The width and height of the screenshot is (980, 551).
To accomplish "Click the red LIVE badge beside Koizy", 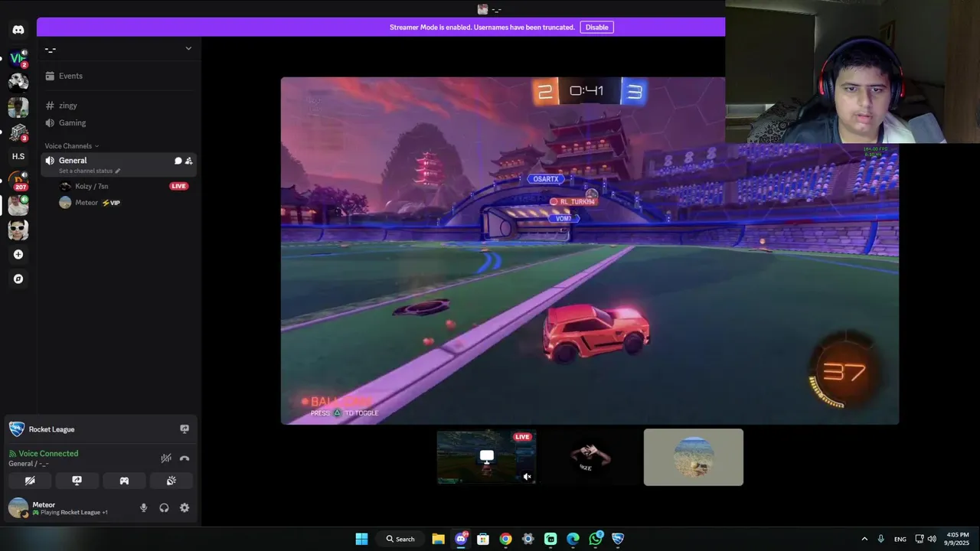I will click(x=178, y=186).
